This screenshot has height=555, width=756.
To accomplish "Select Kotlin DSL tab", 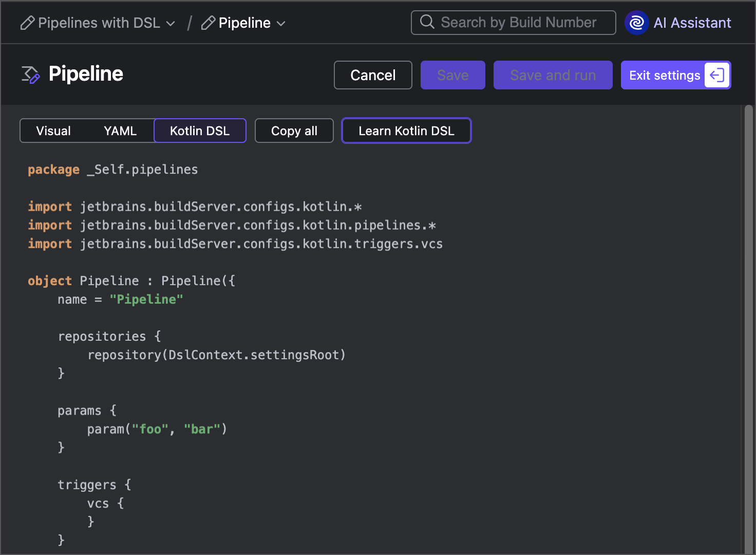I will (x=200, y=131).
